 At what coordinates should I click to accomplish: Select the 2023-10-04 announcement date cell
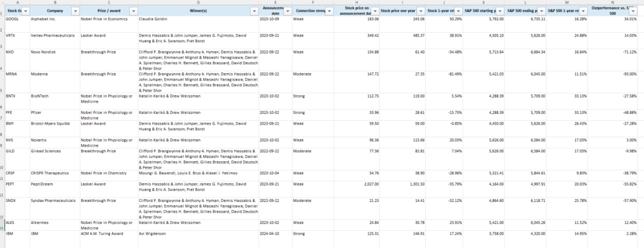click(x=275, y=176)
